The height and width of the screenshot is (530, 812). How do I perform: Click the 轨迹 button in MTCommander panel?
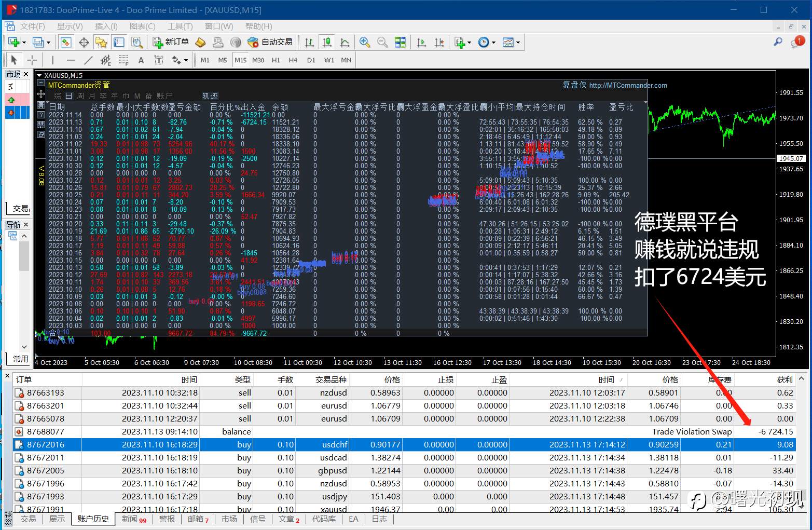[210, 96]
